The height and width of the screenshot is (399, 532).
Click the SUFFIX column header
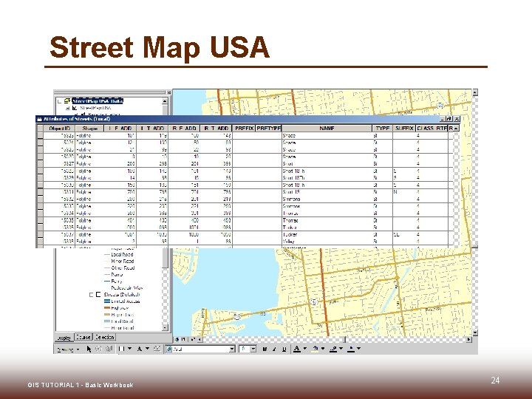pyautogui.click(x=404, y=129)
